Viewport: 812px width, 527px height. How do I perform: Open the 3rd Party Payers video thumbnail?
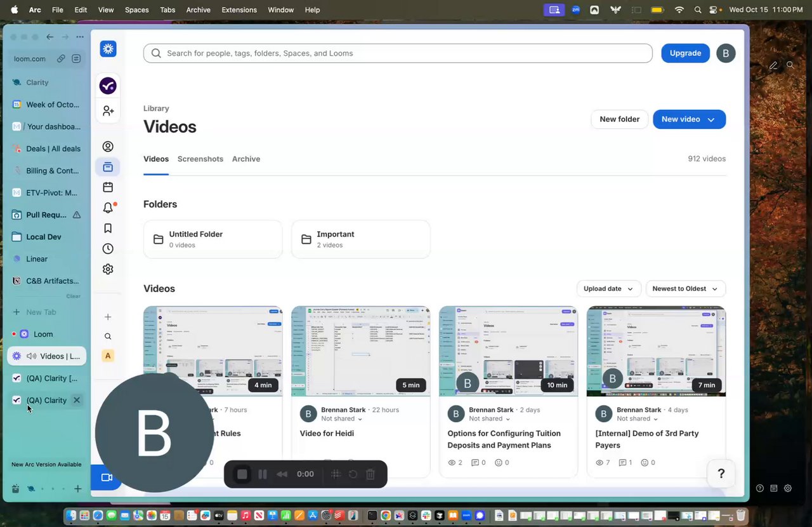coord(657,351)
